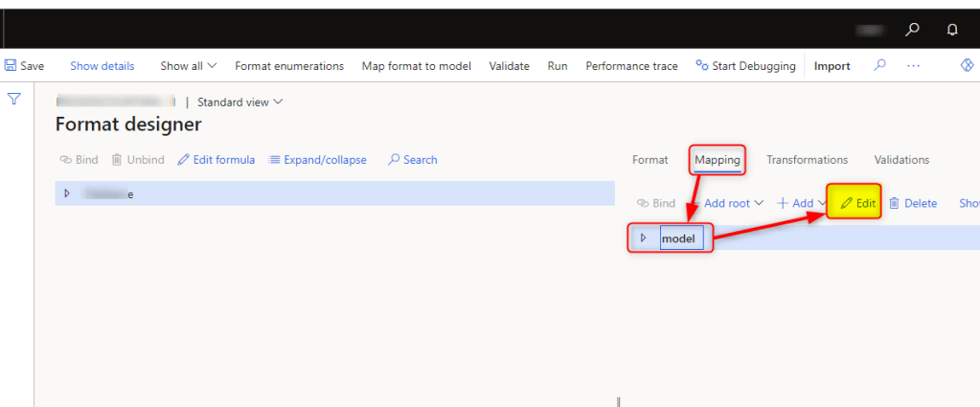Expand the model tree node

point(643,237)
